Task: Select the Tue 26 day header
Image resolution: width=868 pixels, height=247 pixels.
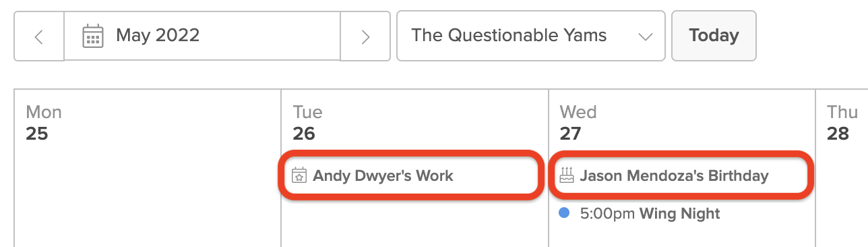Action: (x=308, y=123)
